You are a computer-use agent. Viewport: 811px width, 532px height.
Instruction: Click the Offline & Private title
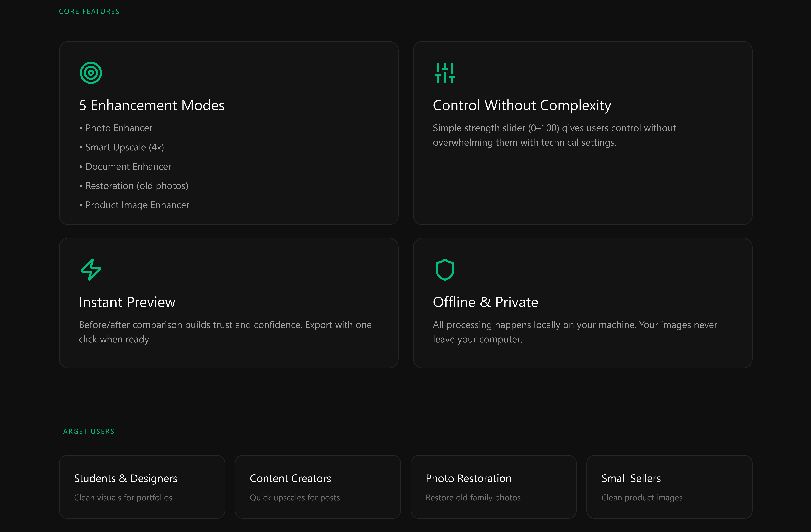tap(485, 302)
